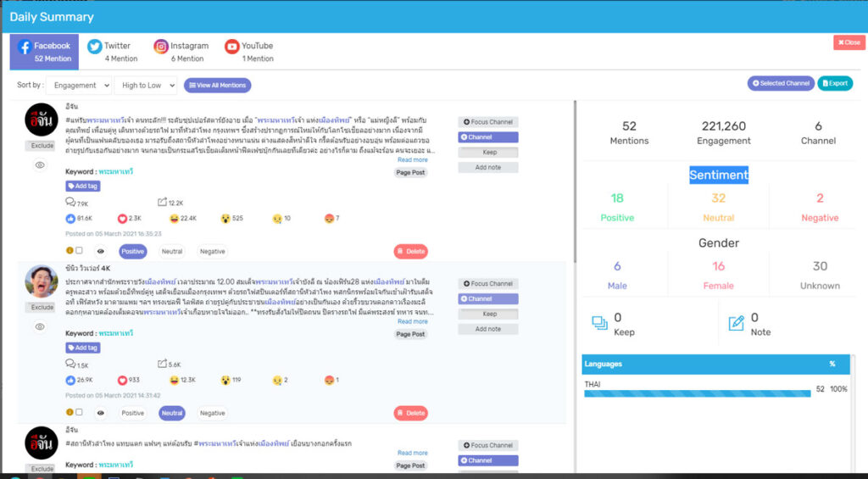Screen dimensions: 868x479
Task: Switch to the Facebook 52 Mention tab
Action: (x=44, y=52)
